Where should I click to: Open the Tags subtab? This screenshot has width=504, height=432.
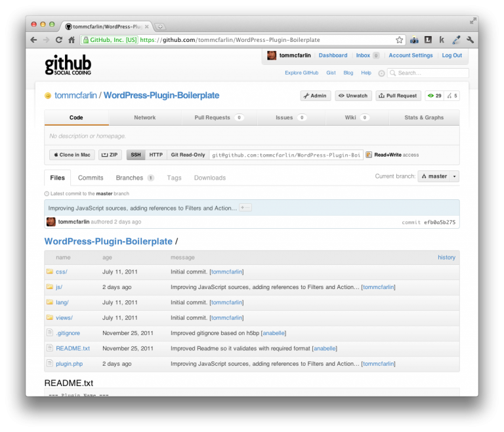(174, 178)
